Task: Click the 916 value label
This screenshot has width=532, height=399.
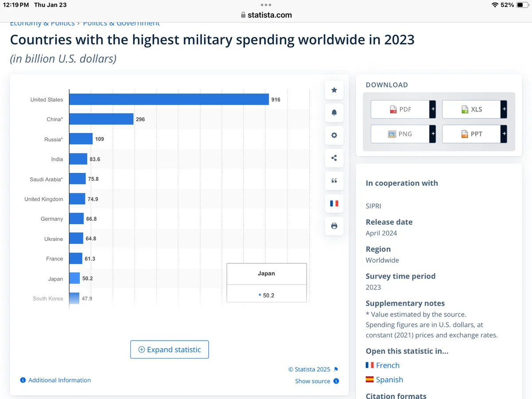Action: click(276, 100)
